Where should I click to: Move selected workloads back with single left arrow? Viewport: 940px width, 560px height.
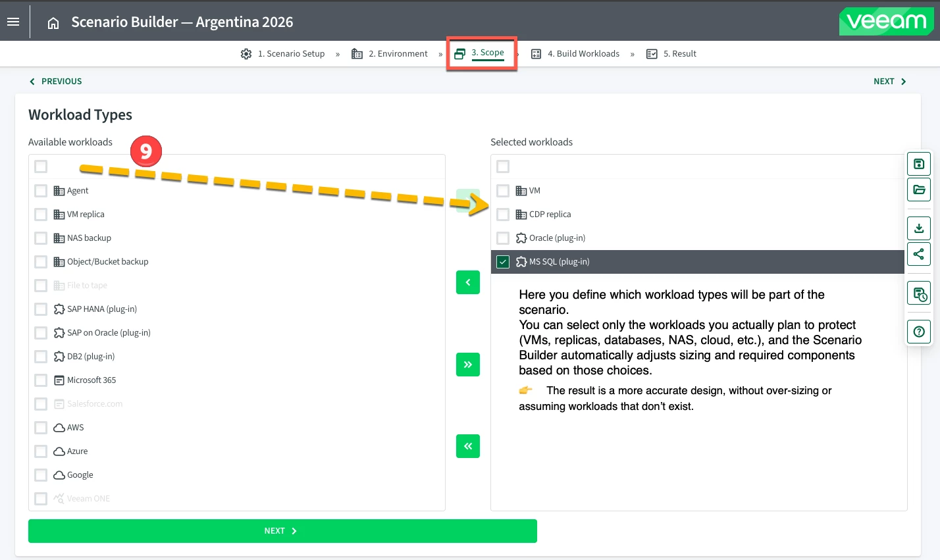pos(468,282)
